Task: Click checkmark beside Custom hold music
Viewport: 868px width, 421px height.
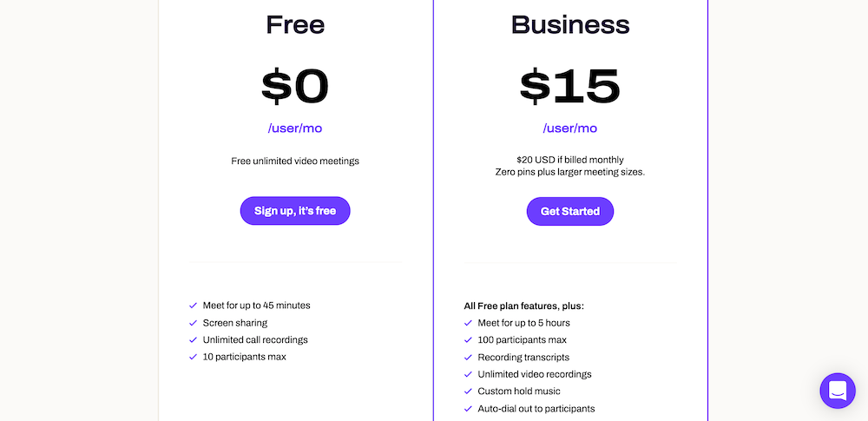Action: click(x=469, y=391)
